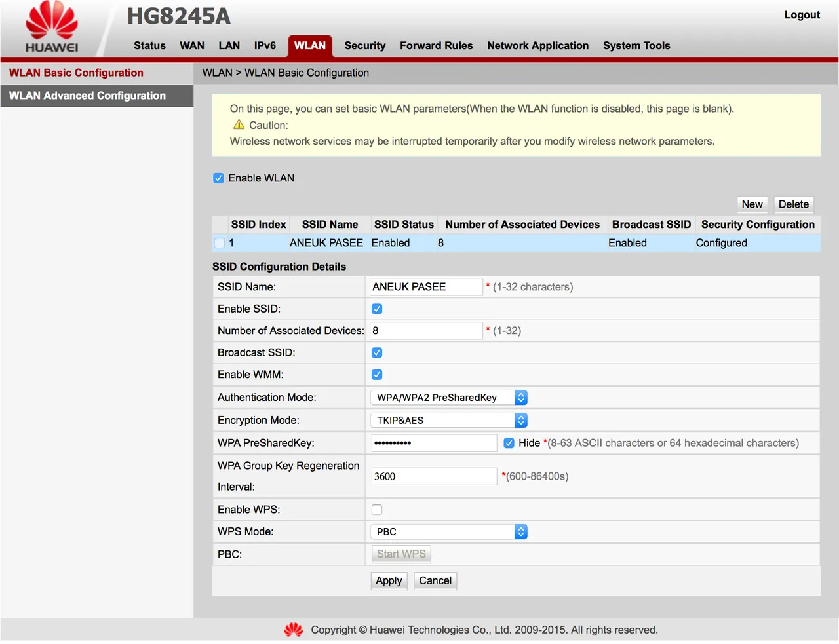This screenshot has height=644, width=839.
Task: Open the Forward Rules tab
Action: pos(437,46)
